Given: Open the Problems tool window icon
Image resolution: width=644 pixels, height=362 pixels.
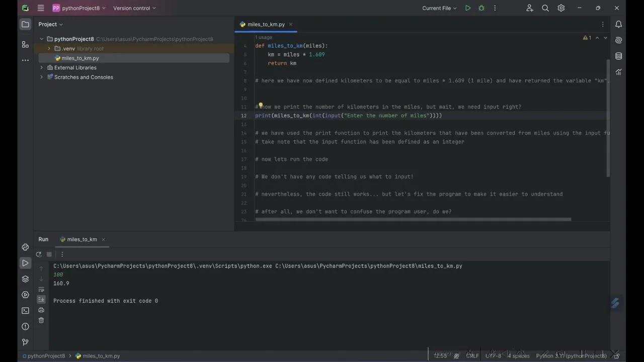Looking at the screenshot, I should [25, 326].
